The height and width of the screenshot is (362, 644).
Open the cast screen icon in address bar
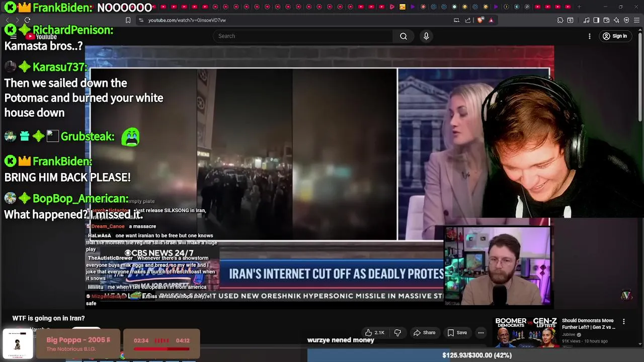click(x=456, y=20)
